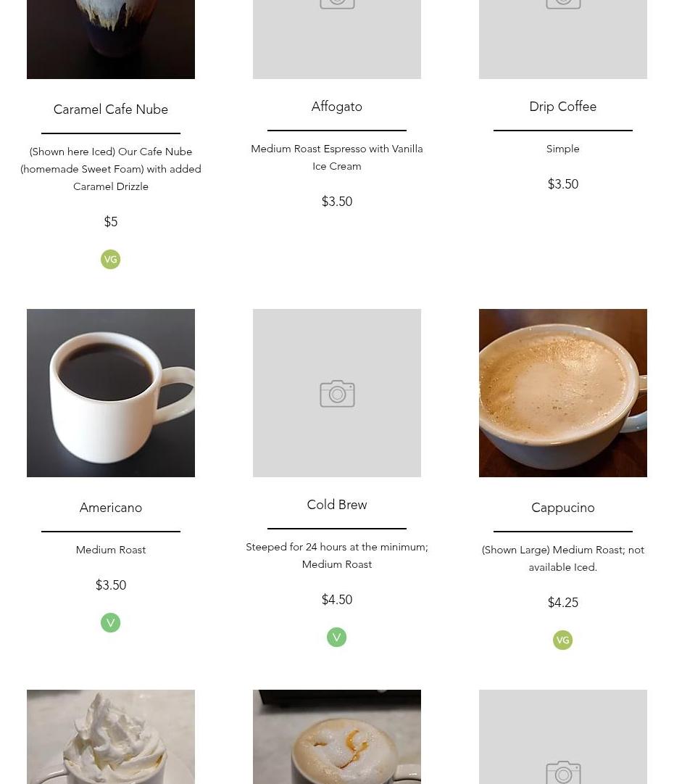The image size is (674, 784).
Task: Click the $4.50 Cold Brew price
Action: (337, 600)
